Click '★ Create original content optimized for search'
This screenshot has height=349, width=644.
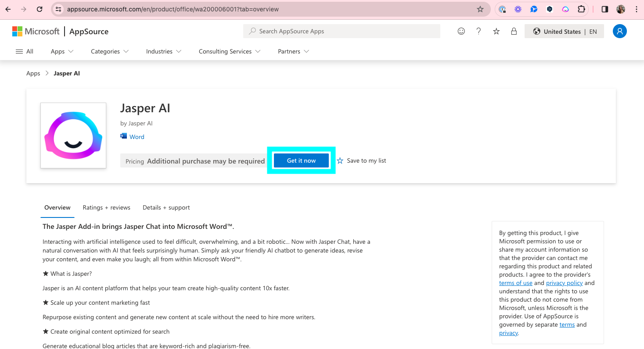pos(106,331)
